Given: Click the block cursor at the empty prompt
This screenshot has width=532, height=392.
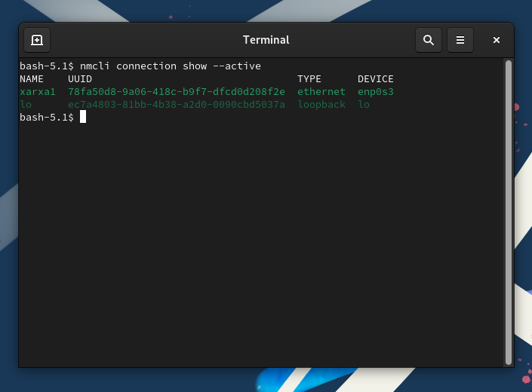Looking at the screenshot, I should (83, 117).
